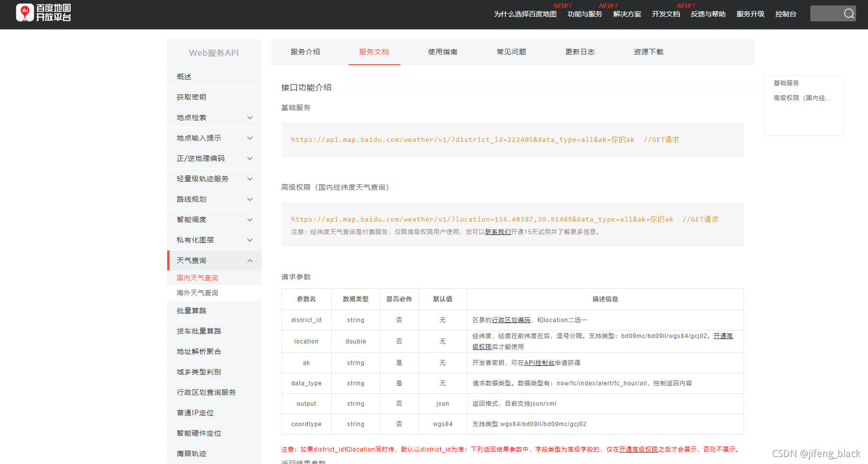Collapse 天气查询 section chevron

coord(250,261)
